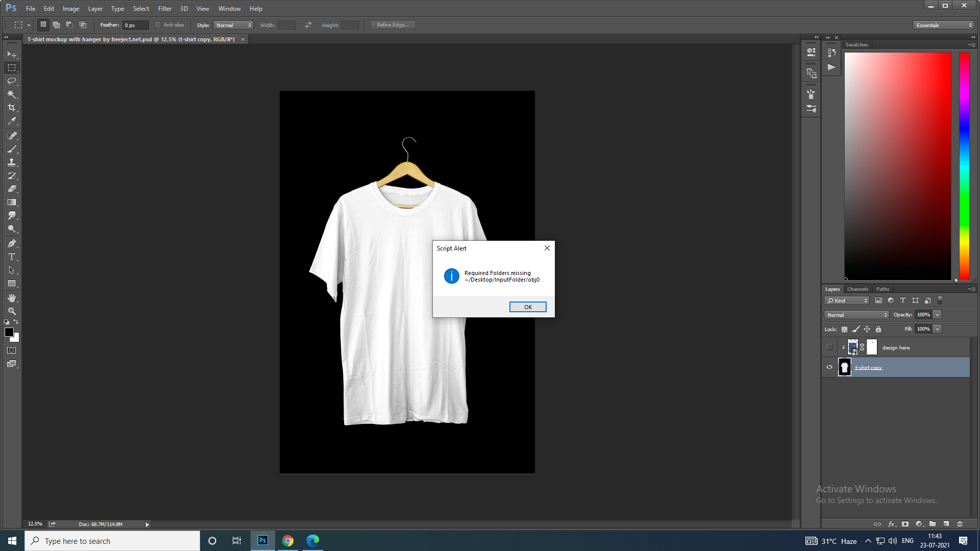Lock transparent pixels of the layer
Screen dimensions: 980x551
pos(844,329)
